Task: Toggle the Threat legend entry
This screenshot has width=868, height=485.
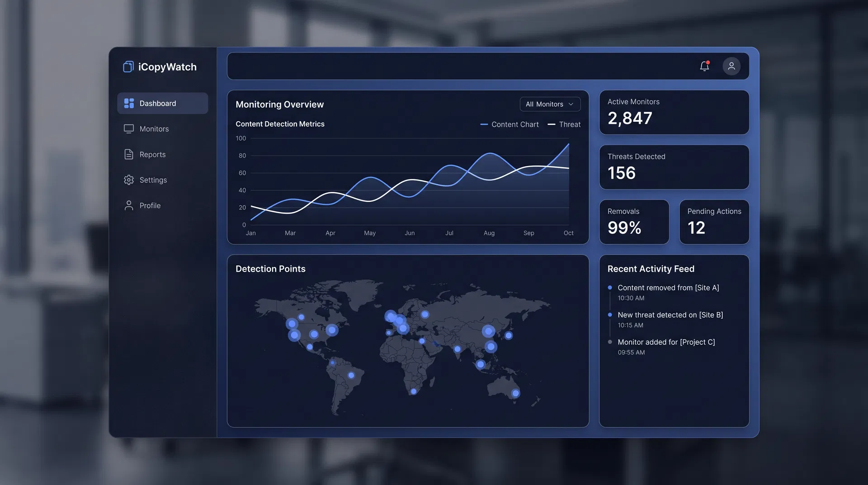Action: click(564, 124)
